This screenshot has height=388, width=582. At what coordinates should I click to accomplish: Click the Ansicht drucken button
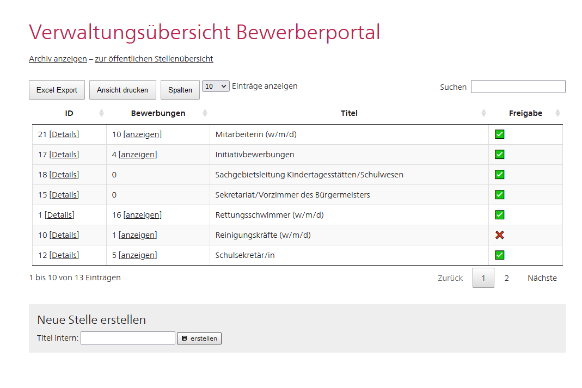pos(122,90)
